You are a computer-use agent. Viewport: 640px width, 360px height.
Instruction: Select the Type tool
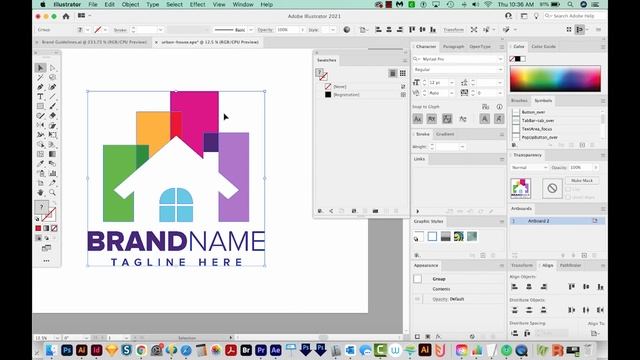(x=40, y=97)
